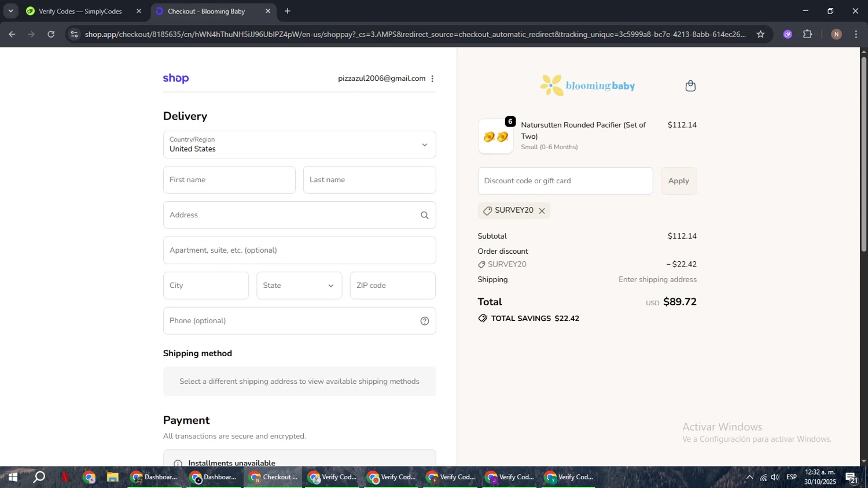Click the purple Chrome extension icon
This screenshot has width=868, height=488.
788,34
